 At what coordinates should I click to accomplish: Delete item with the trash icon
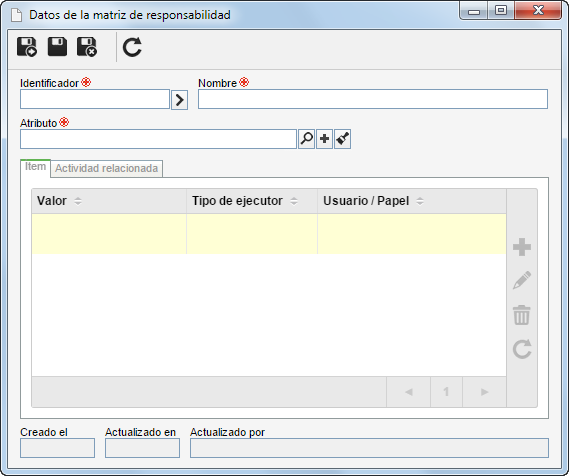[522, 315]
